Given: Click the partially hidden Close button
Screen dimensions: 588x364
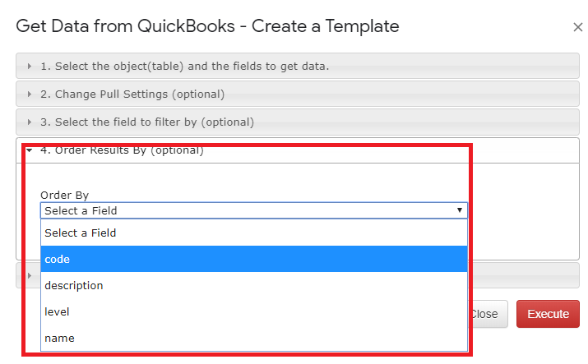Looking at the screenshot, I should click(x=488, y=314).
